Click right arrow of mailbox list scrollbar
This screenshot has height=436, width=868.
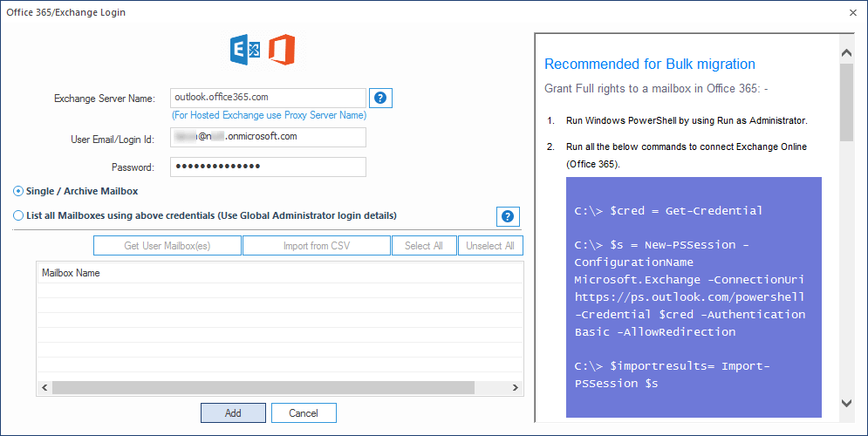515,388
